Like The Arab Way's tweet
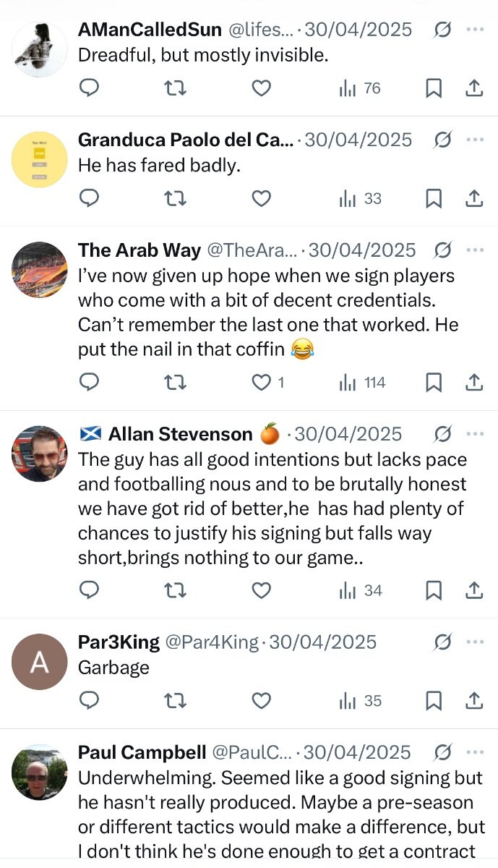 tap(261, 382)
